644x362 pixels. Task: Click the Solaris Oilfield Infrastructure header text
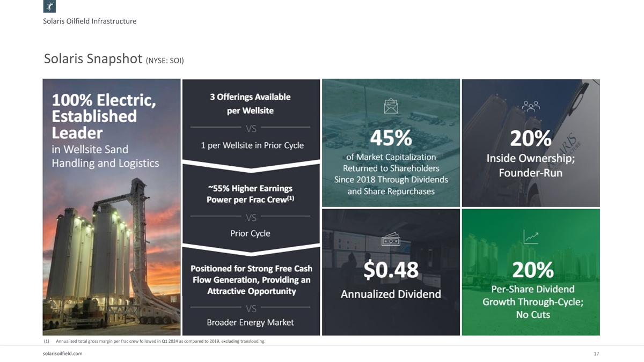(x=90, y=21)
